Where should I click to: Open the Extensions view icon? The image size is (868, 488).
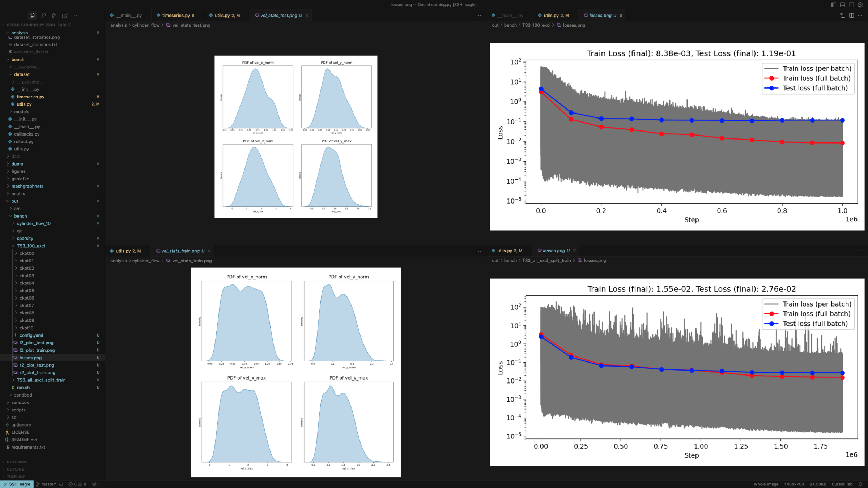pyautogui.click(x=65, y=16)
